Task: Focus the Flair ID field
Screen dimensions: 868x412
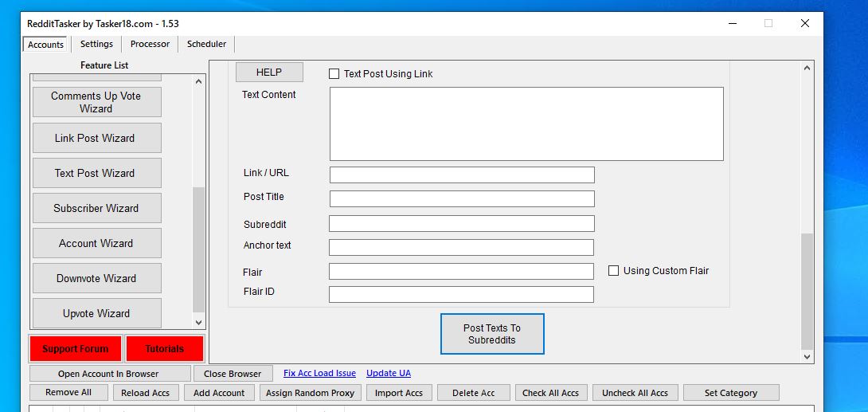Action: tap(461, 294)
